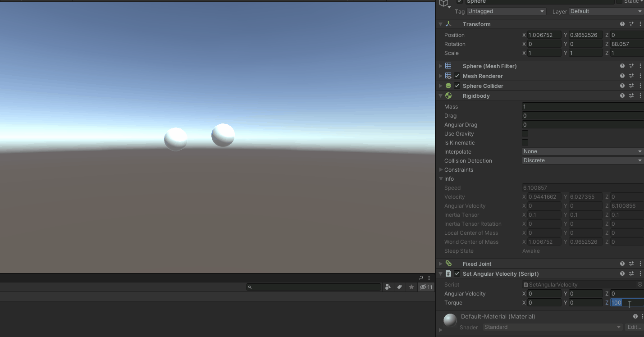Click the Sphere Collider component icon
Viewport: 644px width, 337px height.
[x=448, y=86]
